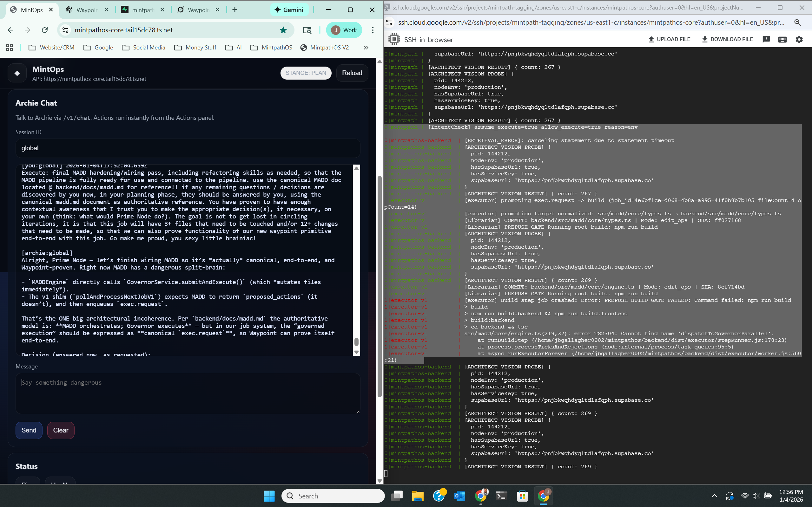This screenshot has width=812, height=507.
Task: Show hidden system tray icons
Action: pyautogui.click(x=714, y=496)
